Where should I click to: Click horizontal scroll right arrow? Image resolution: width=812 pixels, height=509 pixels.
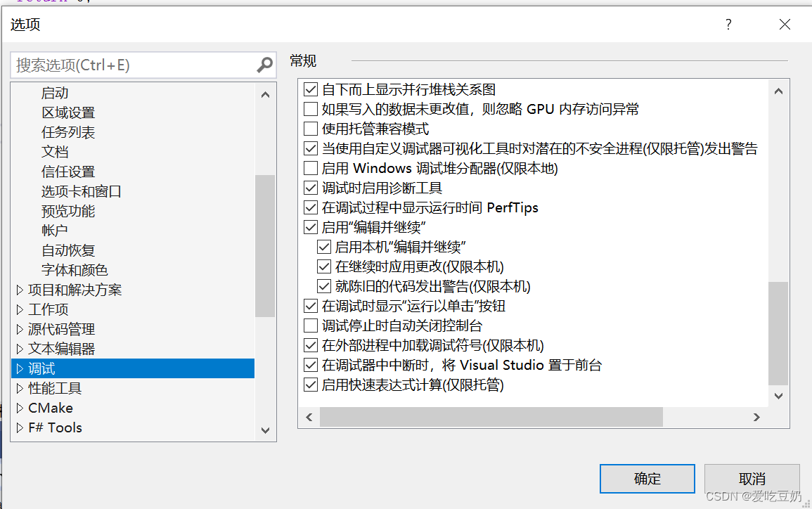pyautogui.click(x=756, y=417)
